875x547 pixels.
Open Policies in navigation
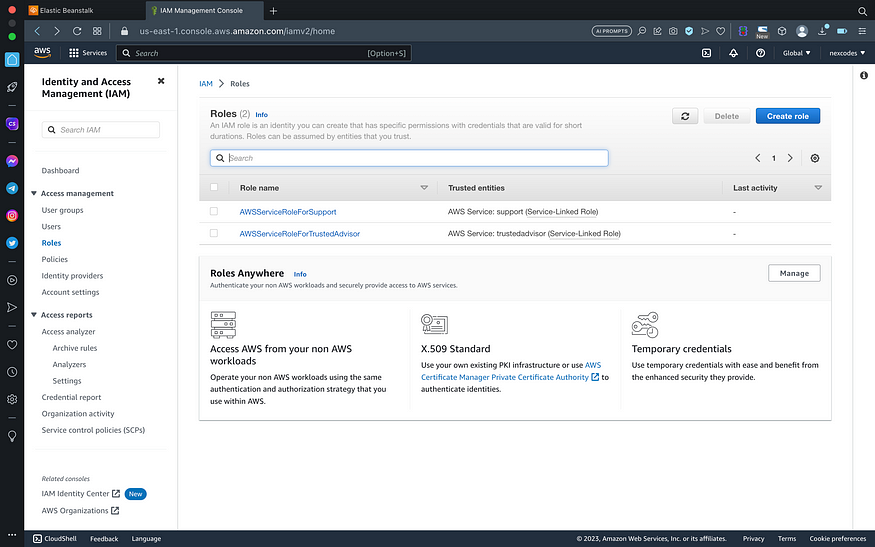tap(55, 260)
